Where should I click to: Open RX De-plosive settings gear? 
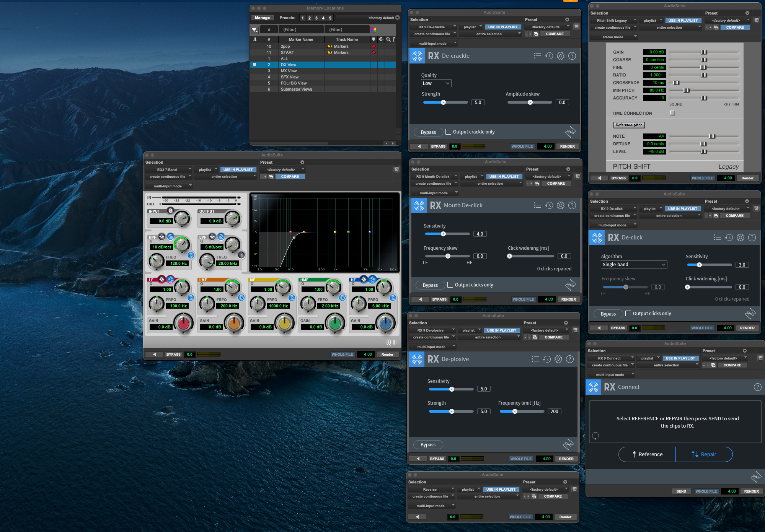558,359
